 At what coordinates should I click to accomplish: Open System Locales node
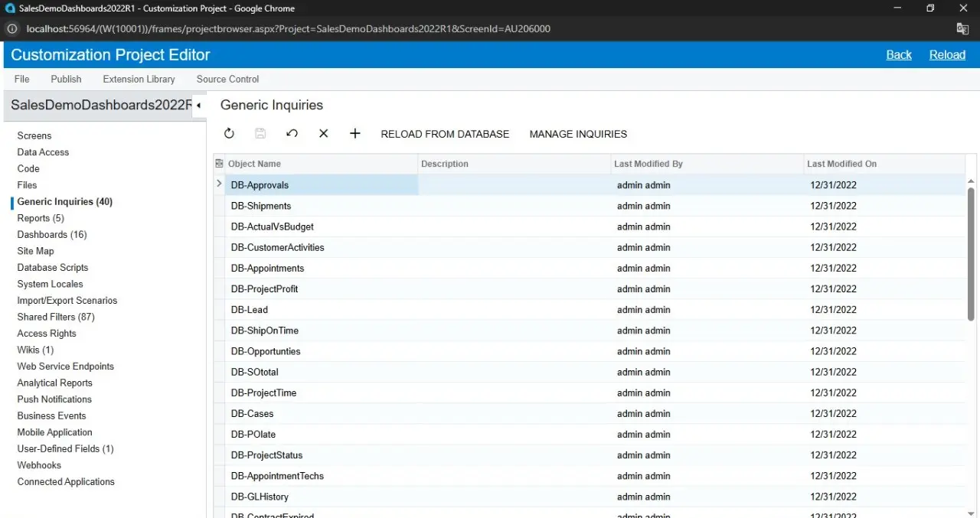click(x=50, y=284)
